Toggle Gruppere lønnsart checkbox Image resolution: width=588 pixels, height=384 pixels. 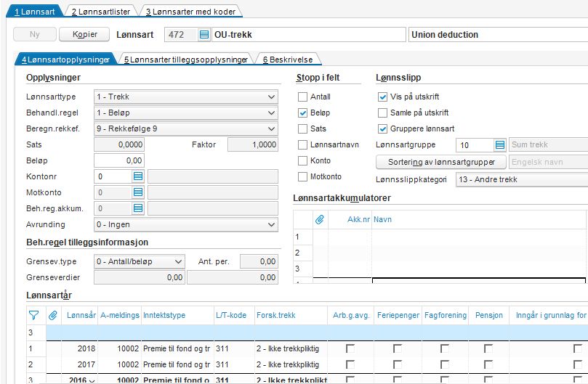(x=382, y=129)
